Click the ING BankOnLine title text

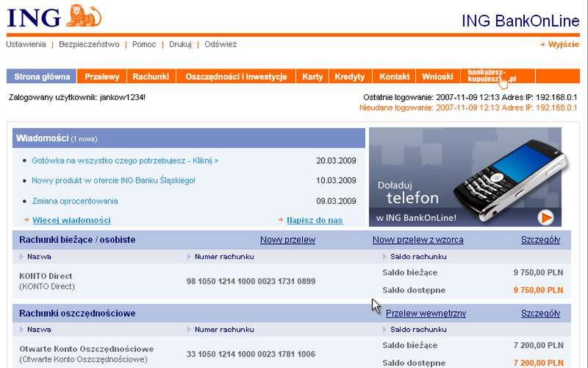point(520,21)
